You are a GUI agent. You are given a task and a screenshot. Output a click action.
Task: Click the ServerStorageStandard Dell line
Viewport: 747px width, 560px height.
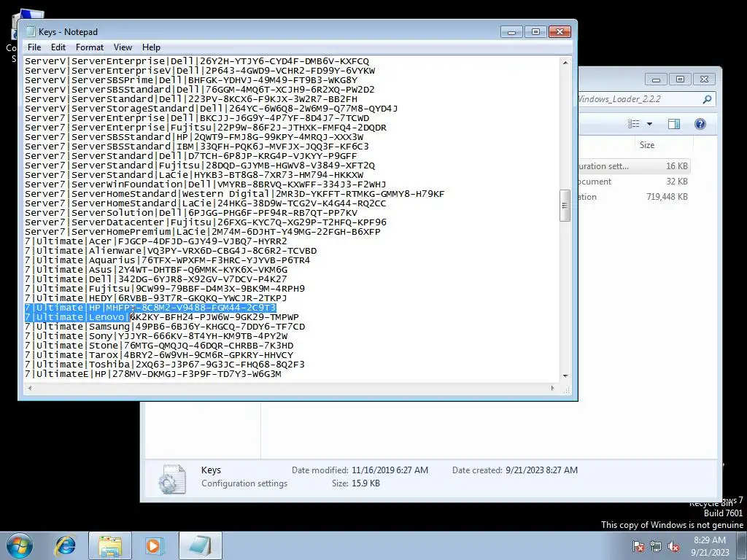[211, 109]
